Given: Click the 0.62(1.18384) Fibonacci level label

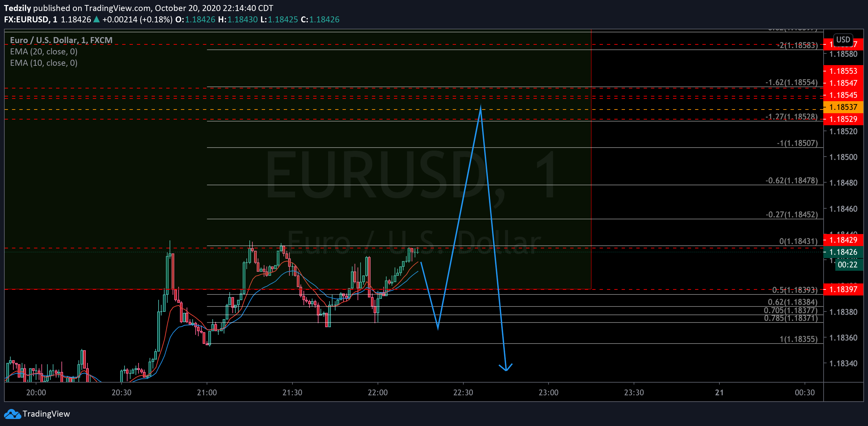Looking at the screenshot, I should (793, 302).
